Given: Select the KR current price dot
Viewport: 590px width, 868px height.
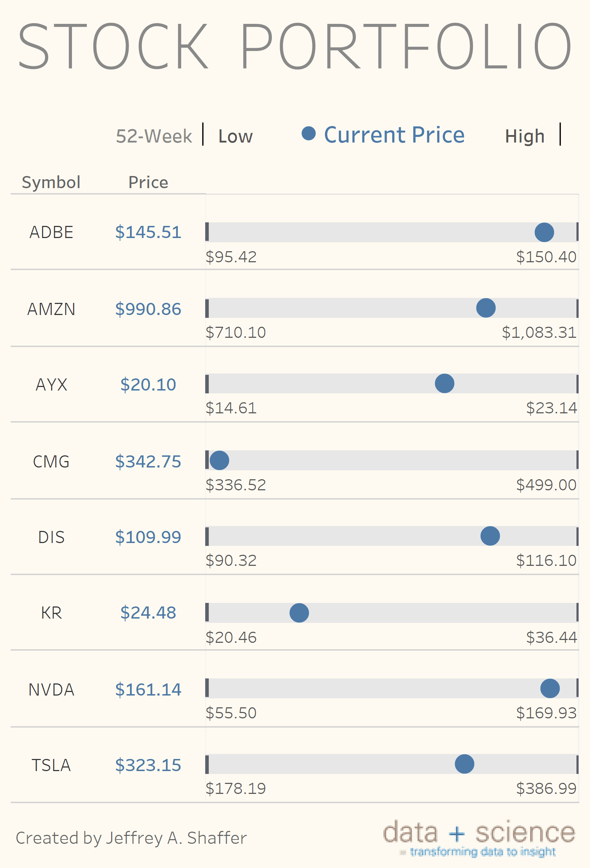Looking at the screenshot, I should [299, 613].
